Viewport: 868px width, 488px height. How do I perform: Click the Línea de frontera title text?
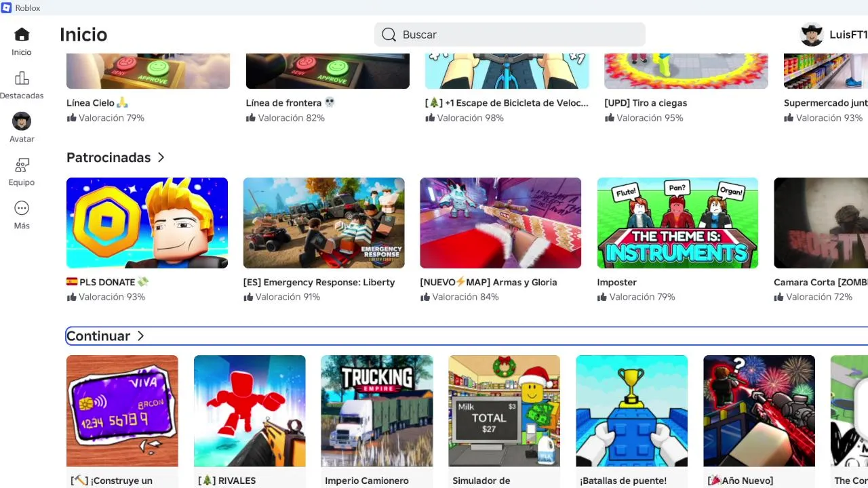290,103
